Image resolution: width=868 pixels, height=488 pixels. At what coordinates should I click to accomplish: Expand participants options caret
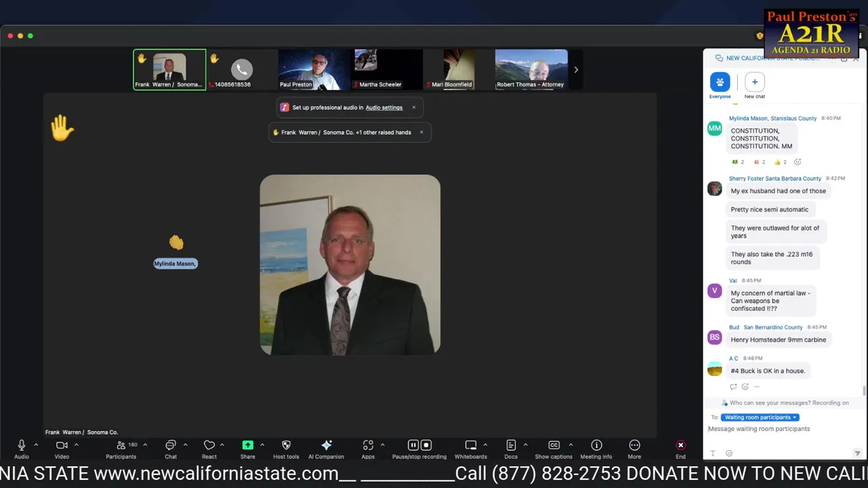coord(144,445)
